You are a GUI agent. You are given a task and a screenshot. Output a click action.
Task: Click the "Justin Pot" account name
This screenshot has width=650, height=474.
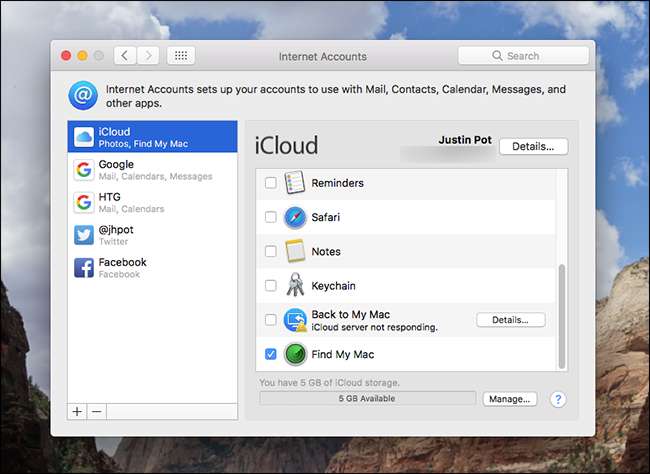(465, 140)
